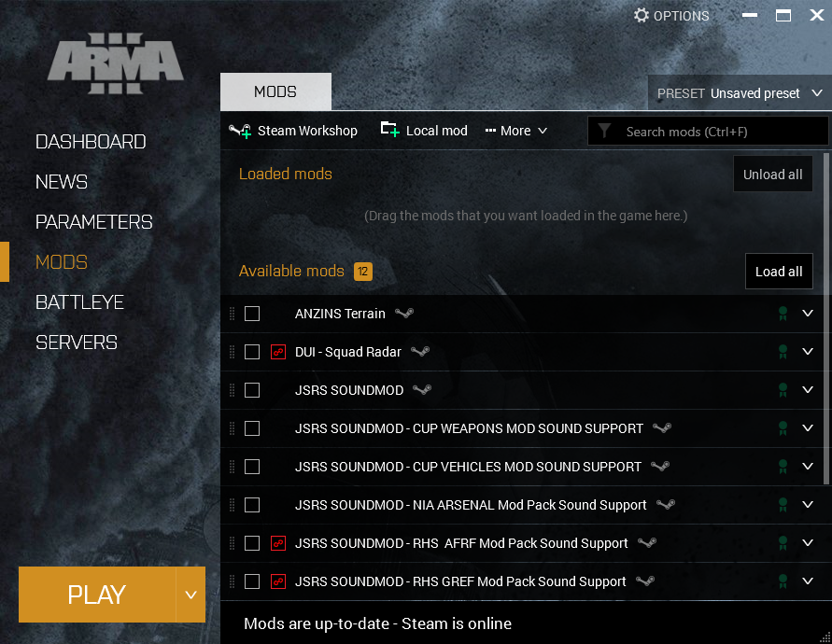Image resolution: width=832 pixels, height=644 pixels.
Task: Click green badge on NIA ARSENAL support row
Action: pyautogui.click(x=783, y=505)
